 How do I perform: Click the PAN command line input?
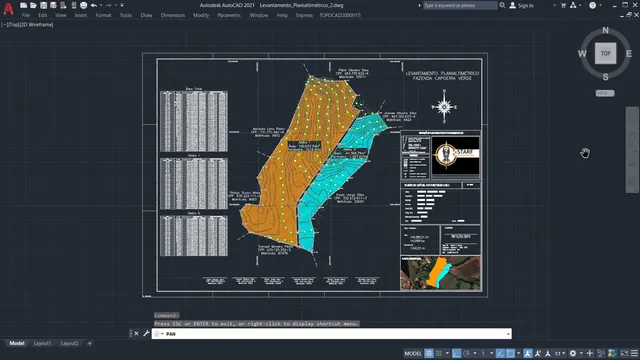pos(331,334)
